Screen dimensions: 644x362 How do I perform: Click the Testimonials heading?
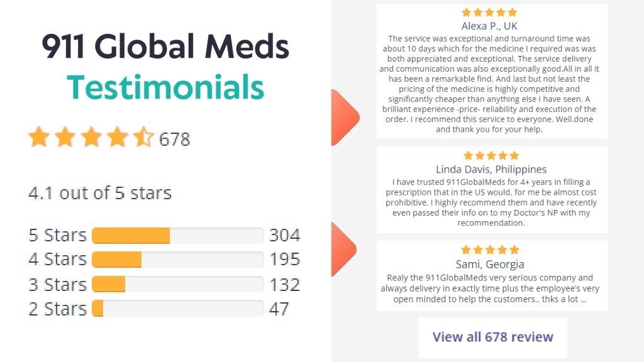pos(165,87)
